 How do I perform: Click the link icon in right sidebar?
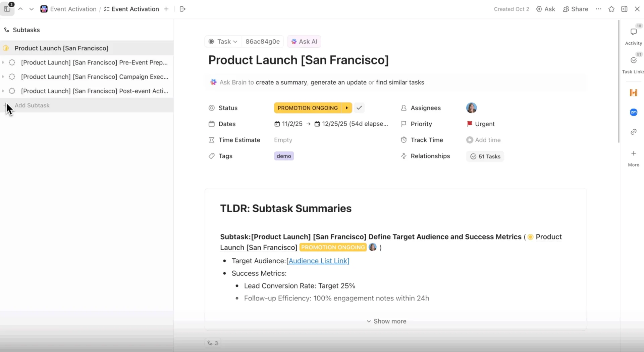click(x=634, y=132)
